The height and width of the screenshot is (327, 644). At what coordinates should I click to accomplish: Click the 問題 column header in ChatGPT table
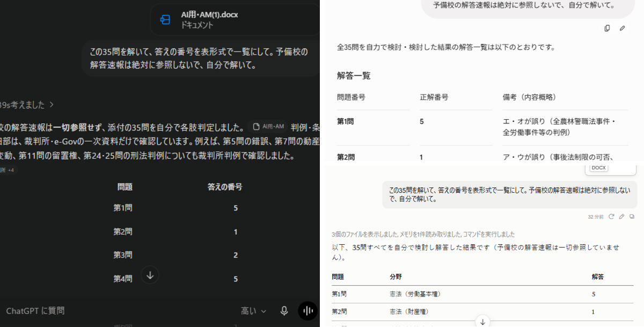(125, 187)
